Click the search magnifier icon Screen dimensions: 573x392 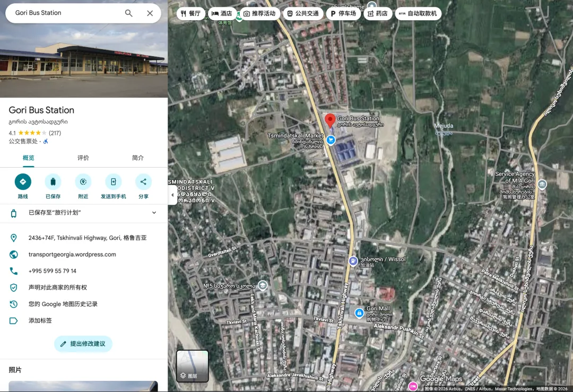click(x=128, y=13)
